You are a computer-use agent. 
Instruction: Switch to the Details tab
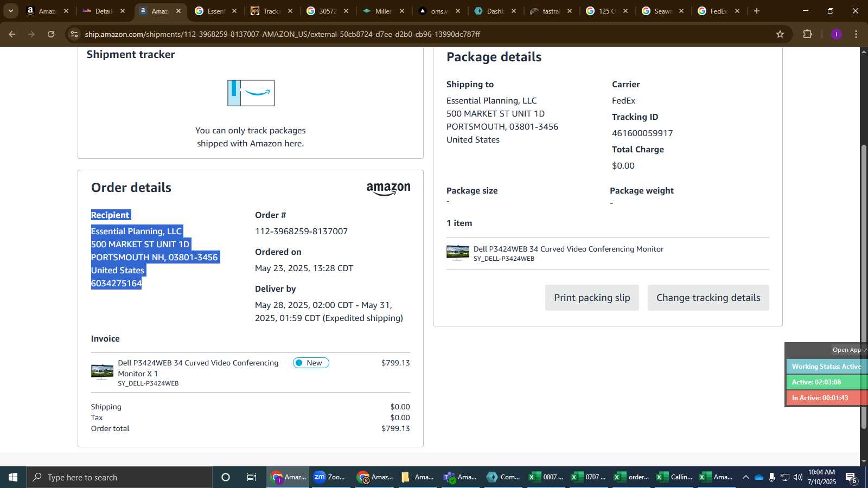pyautogui.click(x=104, y=11)
